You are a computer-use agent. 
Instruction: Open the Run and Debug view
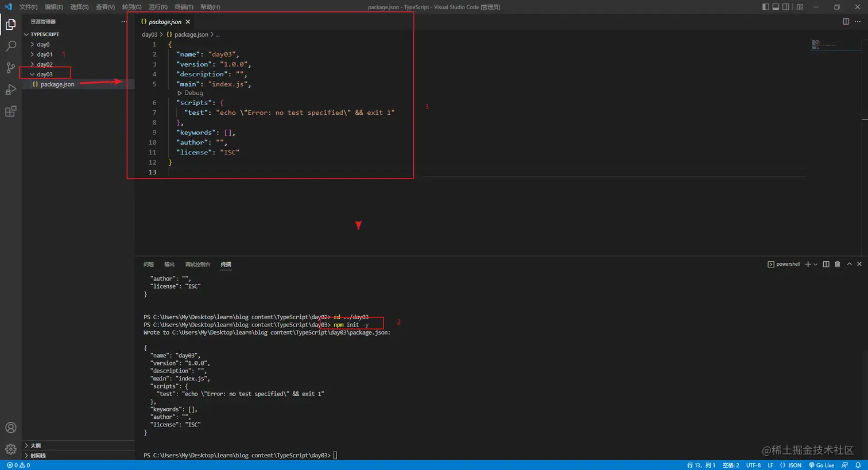pyautogui.click(x=10, y=90)
